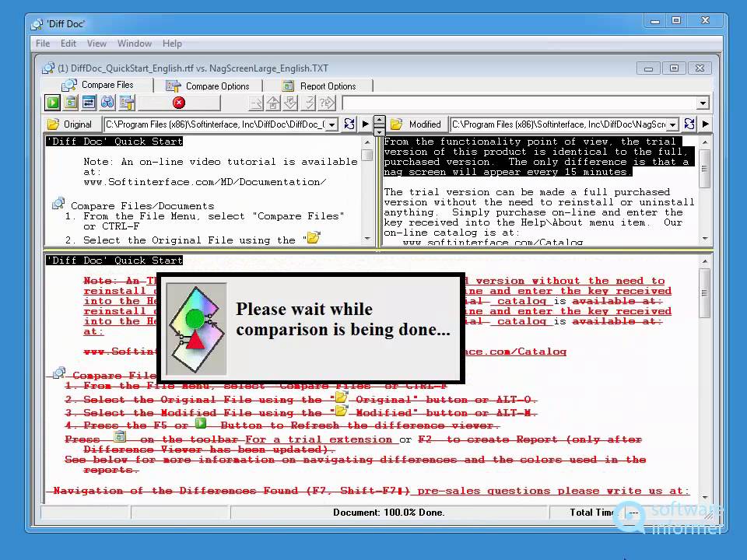
Task: Click the Modified pane scrollbar thumb
Action: pyautogui.click(x=705, y=169)
